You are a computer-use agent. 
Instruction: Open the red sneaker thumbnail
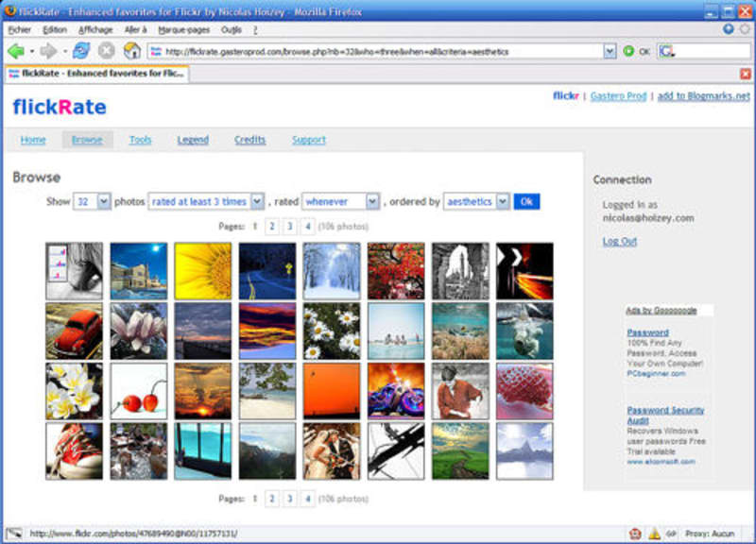click(75, 451)
